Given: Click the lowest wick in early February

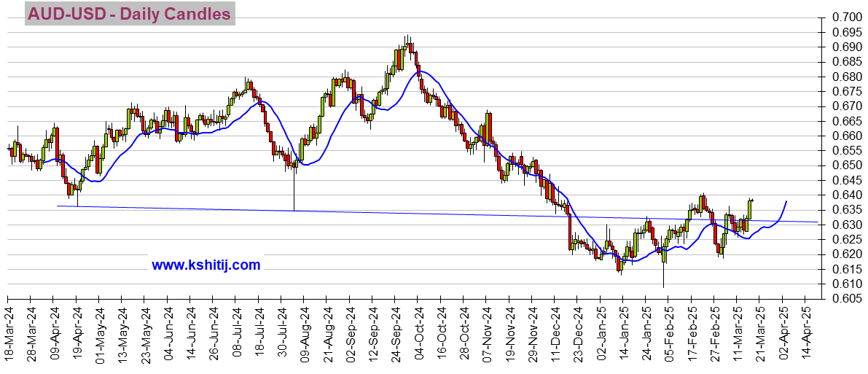Looking at the screenshot, I should pos(663,276).
